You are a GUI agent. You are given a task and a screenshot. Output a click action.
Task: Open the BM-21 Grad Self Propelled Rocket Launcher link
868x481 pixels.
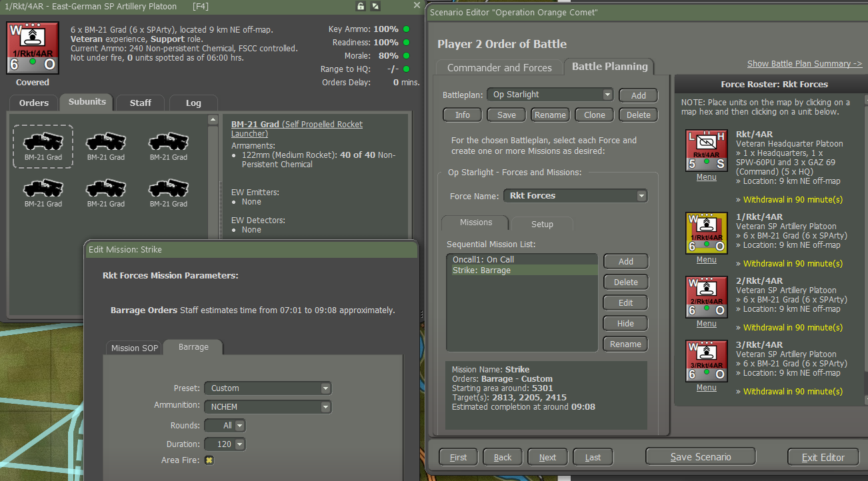297,129
